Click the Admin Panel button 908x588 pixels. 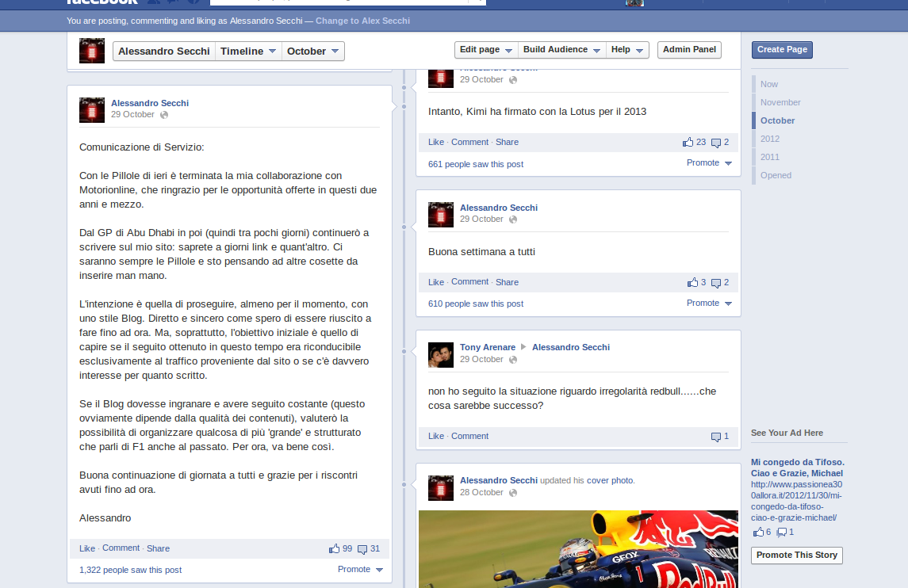(x=689, y=50)
